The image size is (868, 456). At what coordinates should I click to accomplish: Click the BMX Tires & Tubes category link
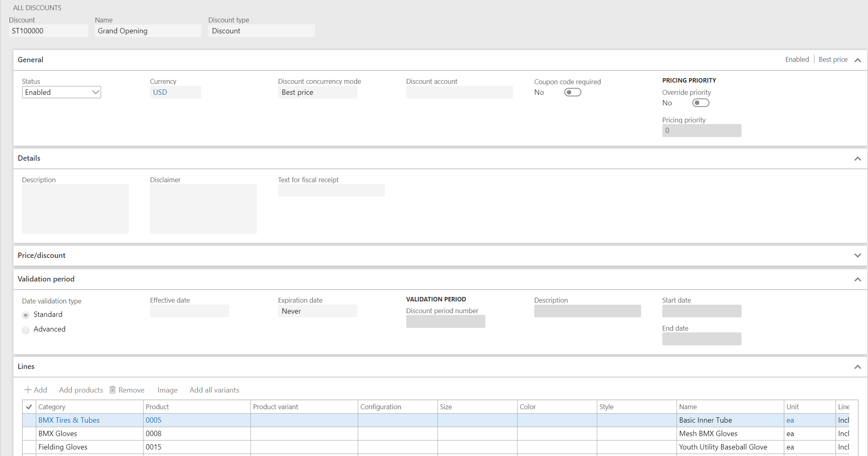coord(68,420)
